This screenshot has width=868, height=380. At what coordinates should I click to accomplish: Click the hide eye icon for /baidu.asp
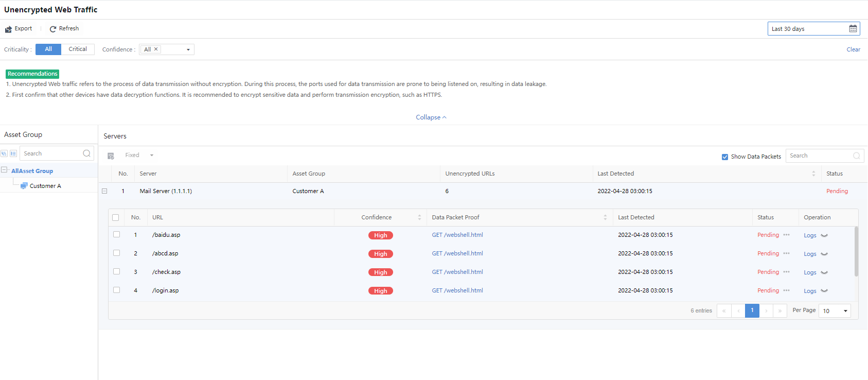824,235
